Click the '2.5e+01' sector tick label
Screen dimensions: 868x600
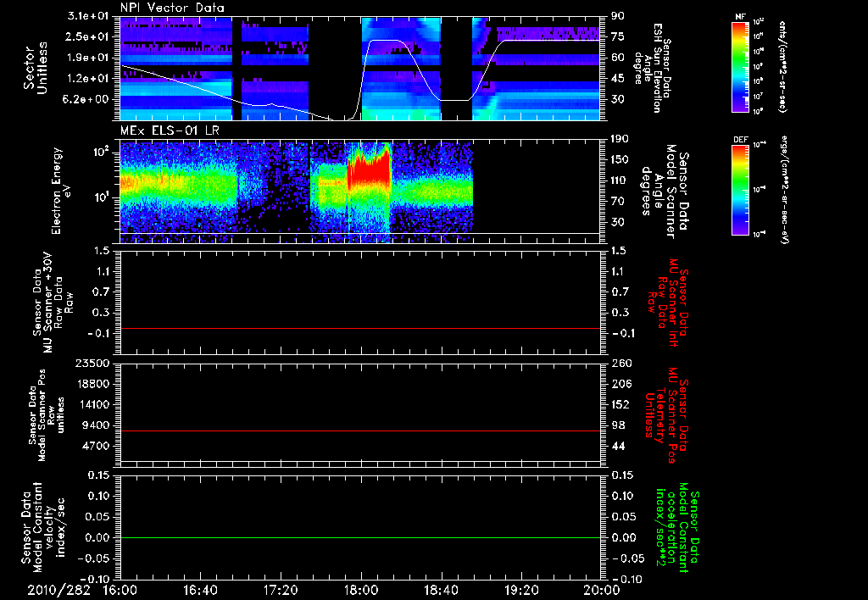point(88,36)
